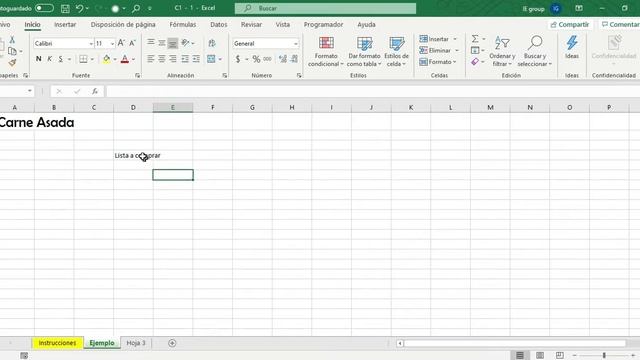Image resolution: width=640 pixels, height=360 pixels.
Task: Click the Undo arrow icon
Action: 79,8
